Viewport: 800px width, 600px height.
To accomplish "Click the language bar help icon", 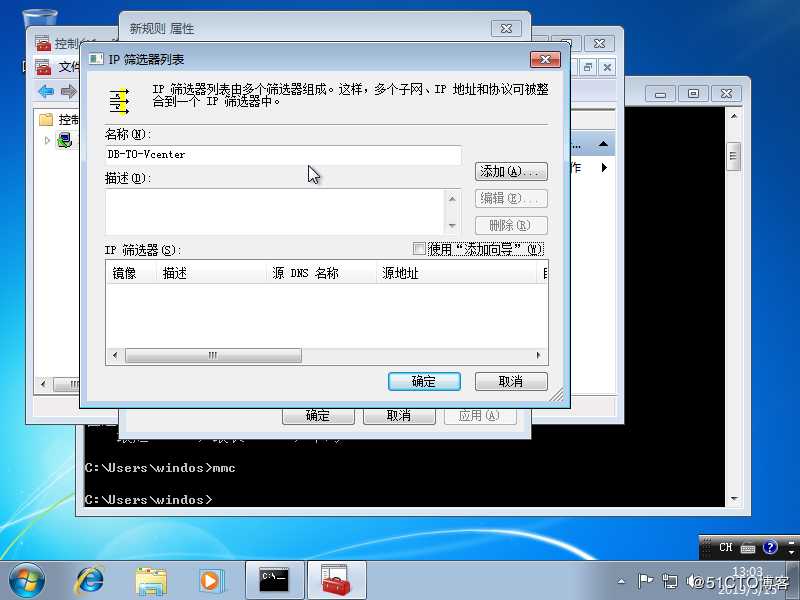I will [x=770, y=547].
